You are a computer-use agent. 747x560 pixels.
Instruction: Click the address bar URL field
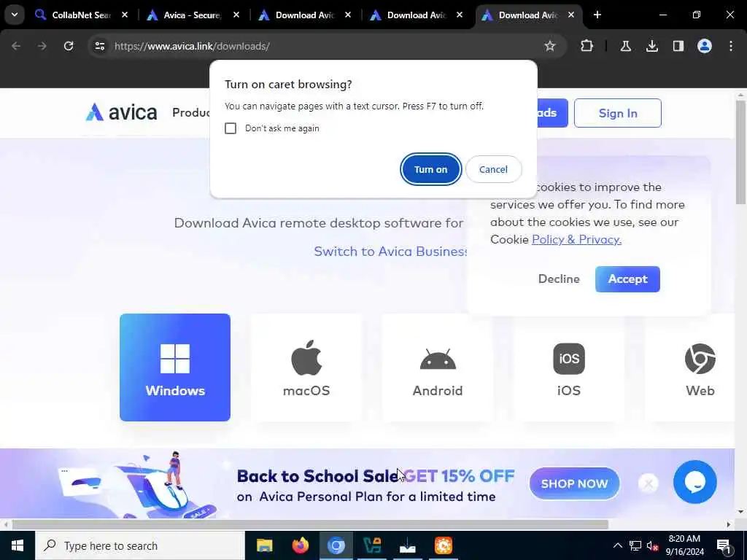[326, 46]
